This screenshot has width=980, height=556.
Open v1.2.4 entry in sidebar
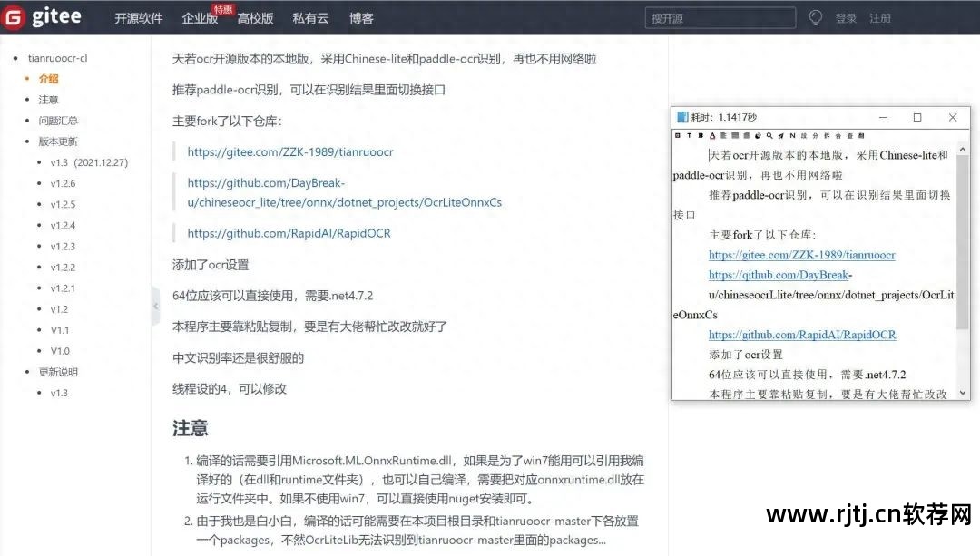click(64, 226)
